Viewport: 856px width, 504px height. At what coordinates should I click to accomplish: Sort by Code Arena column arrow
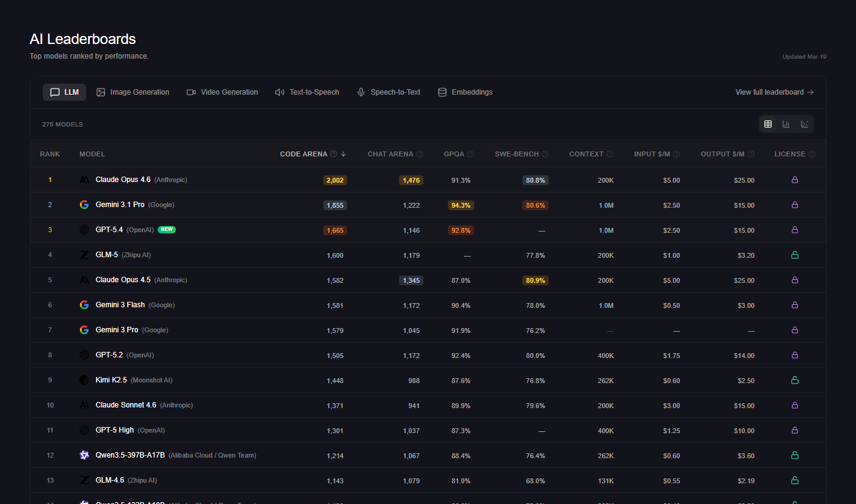pyautogui.click(x=343, y=155)
